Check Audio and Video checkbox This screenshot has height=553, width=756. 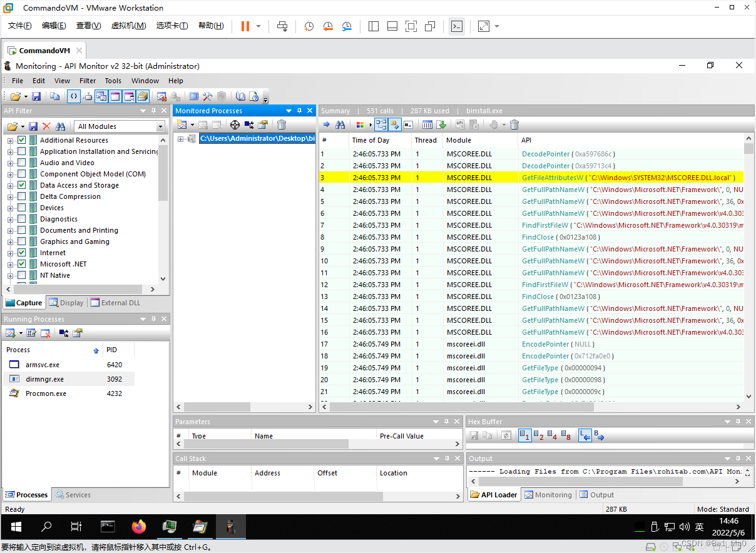click(22, 163)
